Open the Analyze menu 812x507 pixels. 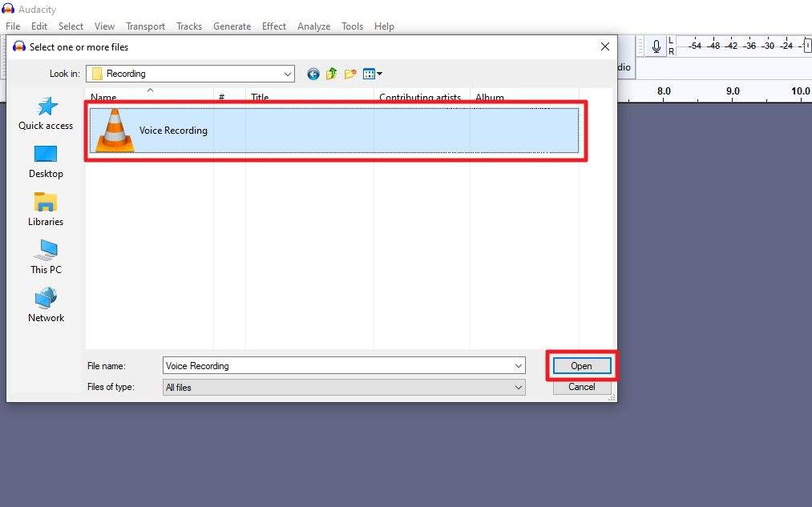pos(314,26)
